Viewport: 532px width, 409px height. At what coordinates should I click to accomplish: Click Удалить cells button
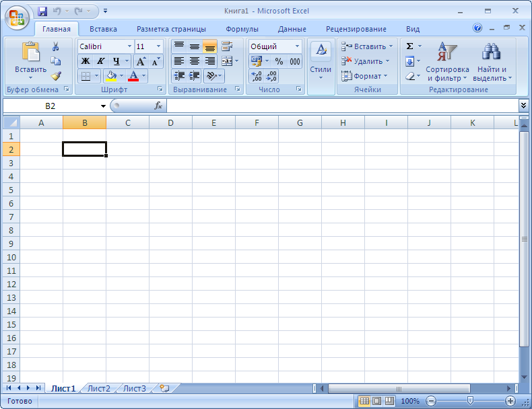[x=366, y=61]
